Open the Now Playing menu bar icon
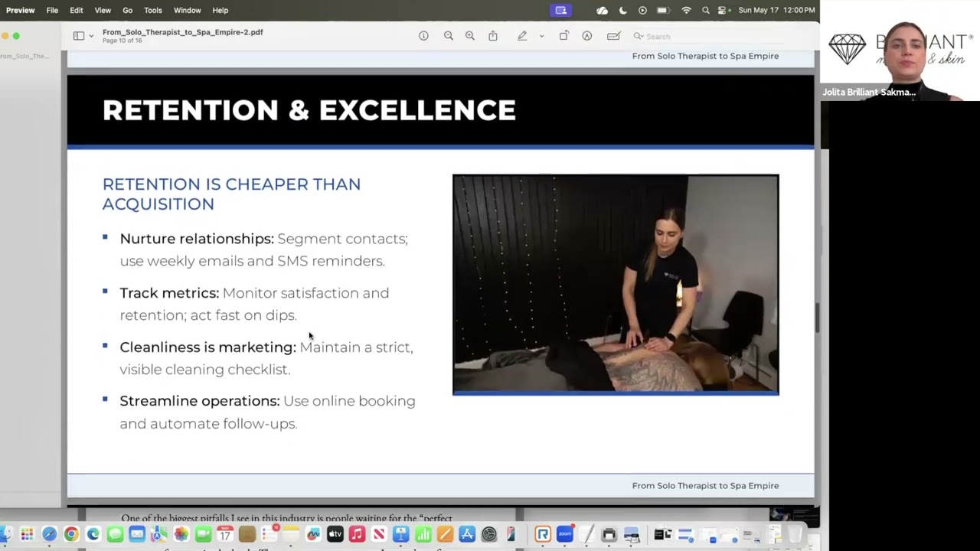The width and height of the screenshot is (980, 551). tap(642, 10)
